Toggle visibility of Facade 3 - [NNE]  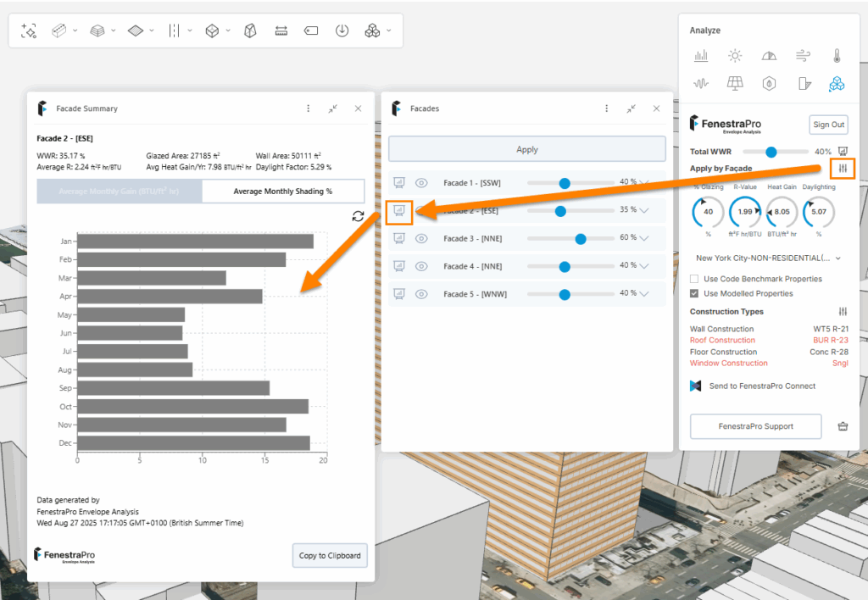pos(421,239)
